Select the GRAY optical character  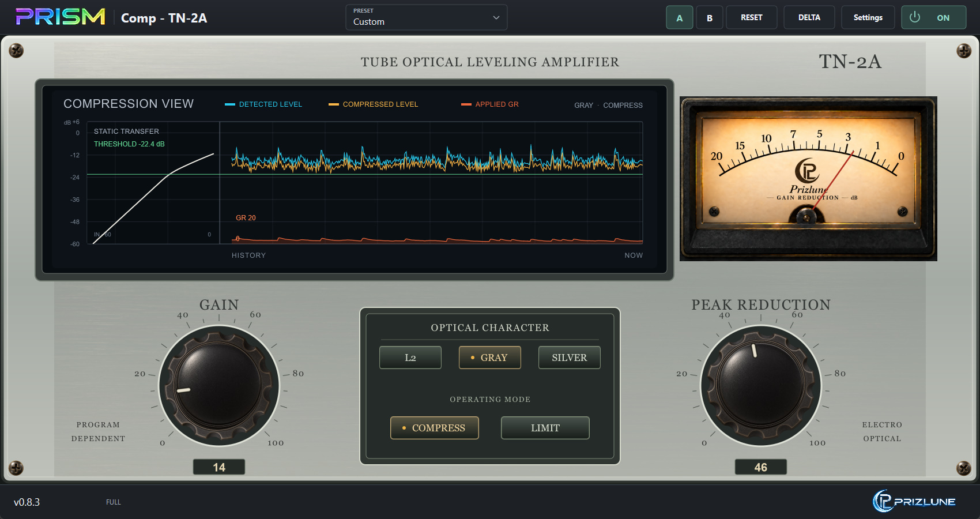tap(490, 358)
